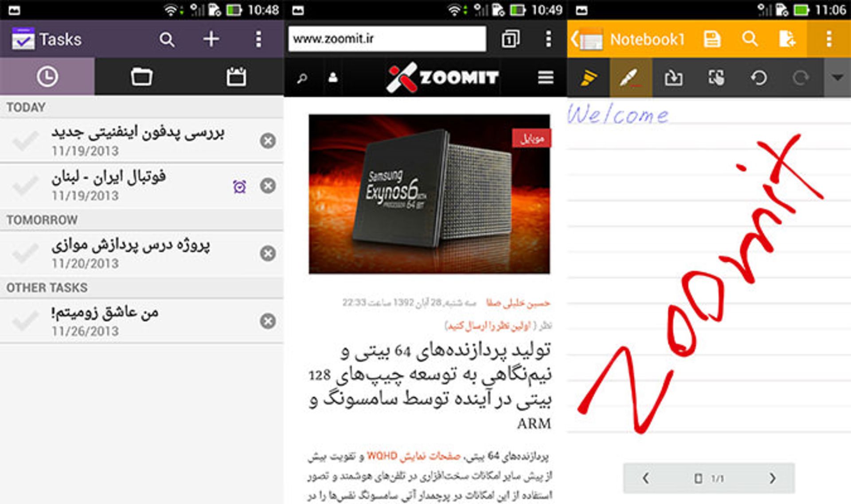851x504 pixels.
Task: Mark the first 11/19/2013 task complete
Action: pyautogui.click(x=25, y=141)
